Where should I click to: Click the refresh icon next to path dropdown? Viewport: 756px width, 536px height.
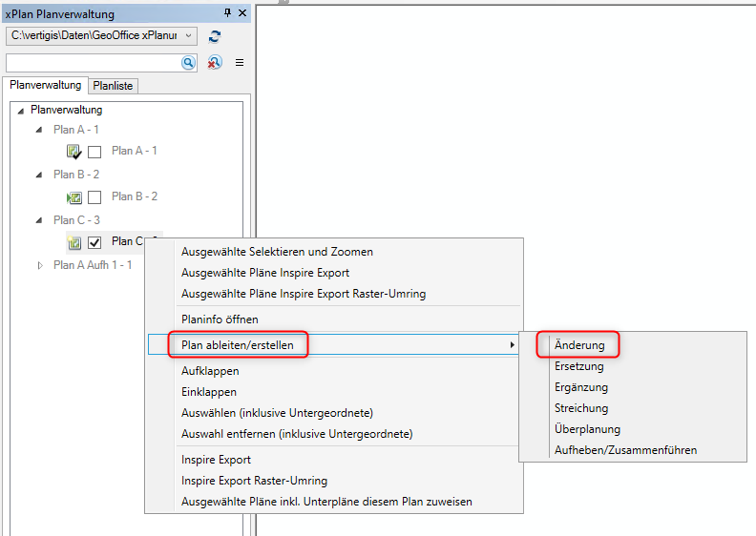(215, 36)
